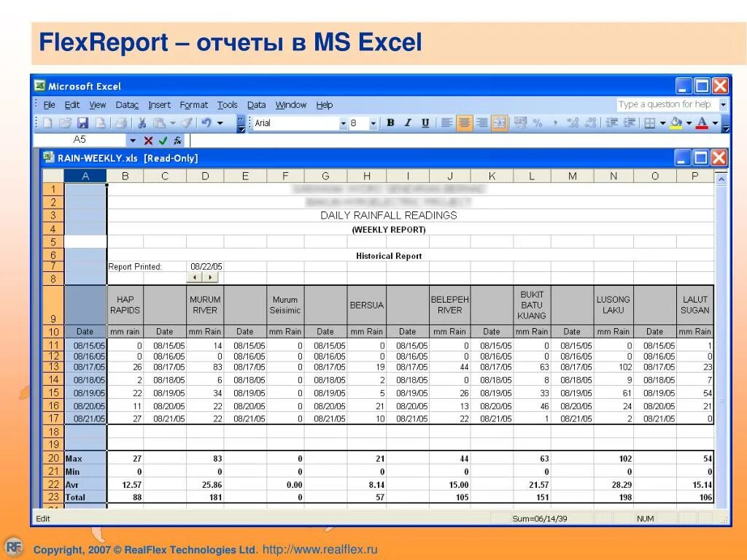
Task: Open the Help menu
Action: click(325, 105)
